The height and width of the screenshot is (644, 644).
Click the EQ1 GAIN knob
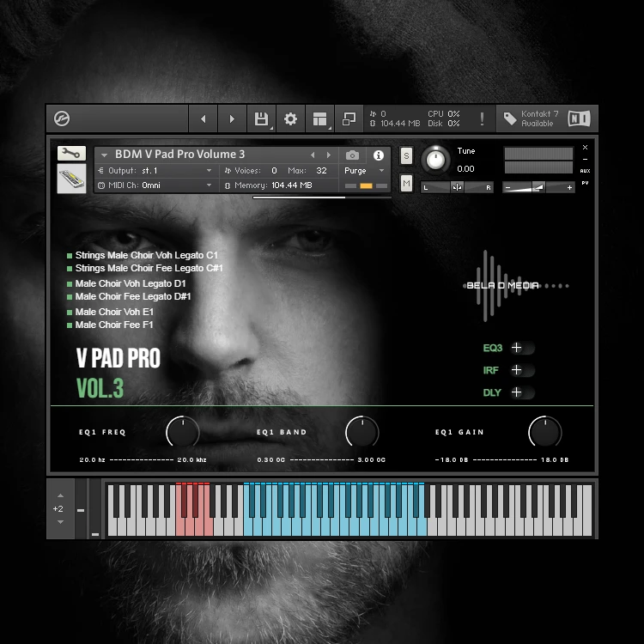(x=545, y=432)
